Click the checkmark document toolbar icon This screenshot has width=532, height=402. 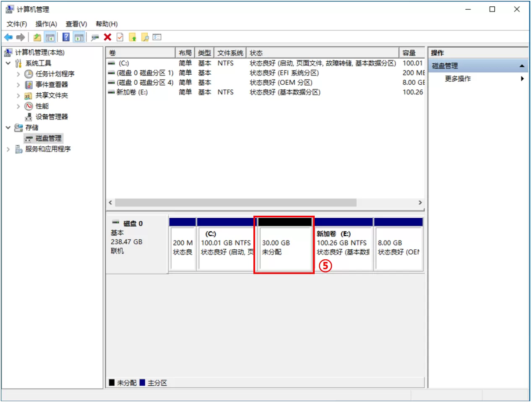[x=120, y=37]
